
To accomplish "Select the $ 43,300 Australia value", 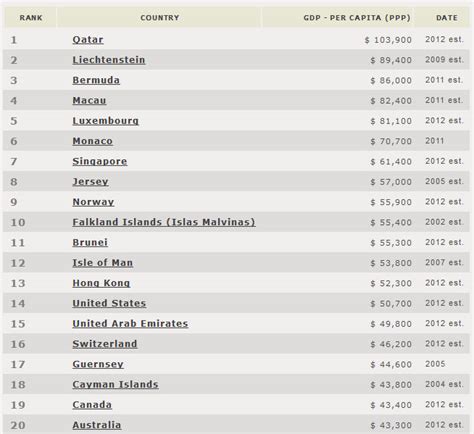I will tap(391, 425).
